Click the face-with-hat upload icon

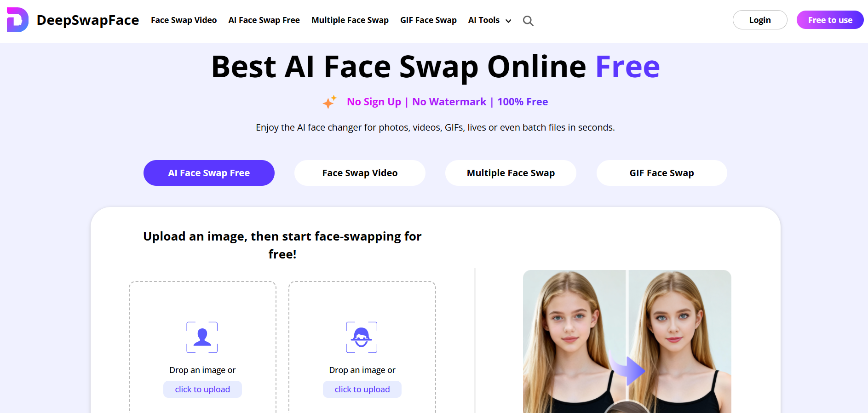(x=362, y=337)
